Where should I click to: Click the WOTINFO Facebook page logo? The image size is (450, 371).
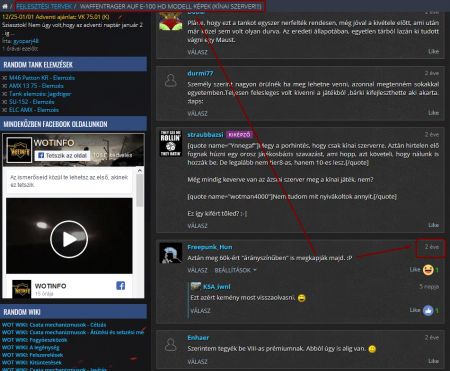coord(19,150)
